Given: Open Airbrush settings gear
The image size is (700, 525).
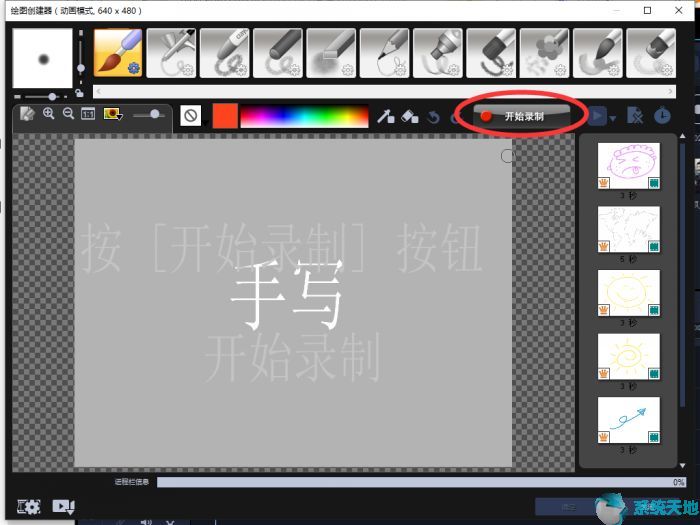Looking at the screenshot, I should (188, 69).
